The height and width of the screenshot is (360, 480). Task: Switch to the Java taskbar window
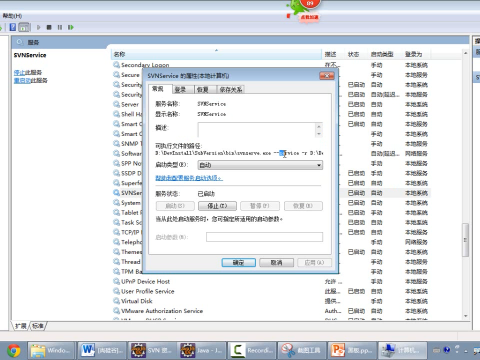pos(201,350)
